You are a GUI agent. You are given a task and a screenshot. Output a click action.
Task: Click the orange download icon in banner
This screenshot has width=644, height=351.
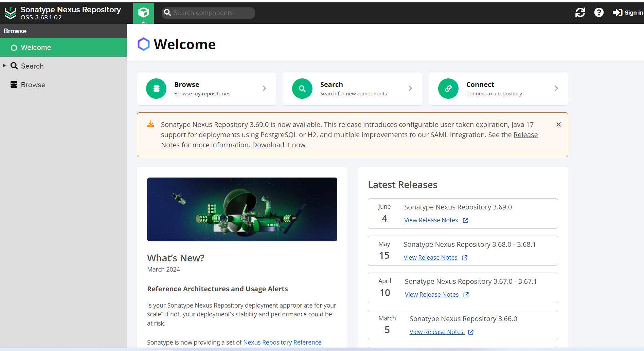[x=151, y=124]
